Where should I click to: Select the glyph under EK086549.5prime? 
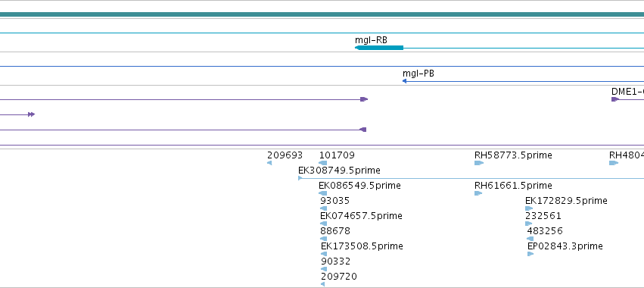tap(323, 193)
